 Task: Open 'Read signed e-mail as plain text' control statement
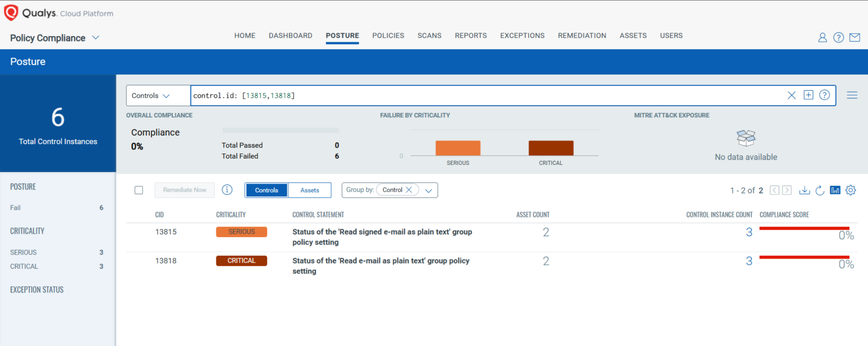click(382, 237)
